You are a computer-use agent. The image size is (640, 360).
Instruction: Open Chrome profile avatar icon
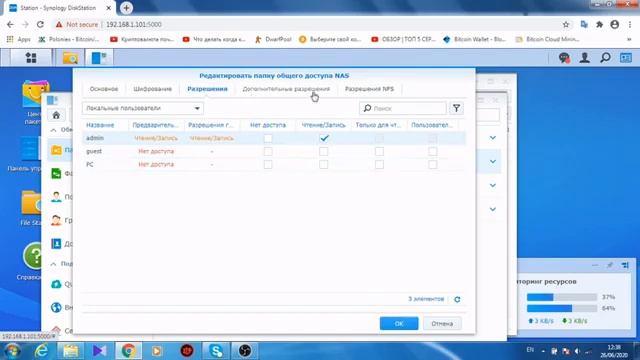(615, 24)
